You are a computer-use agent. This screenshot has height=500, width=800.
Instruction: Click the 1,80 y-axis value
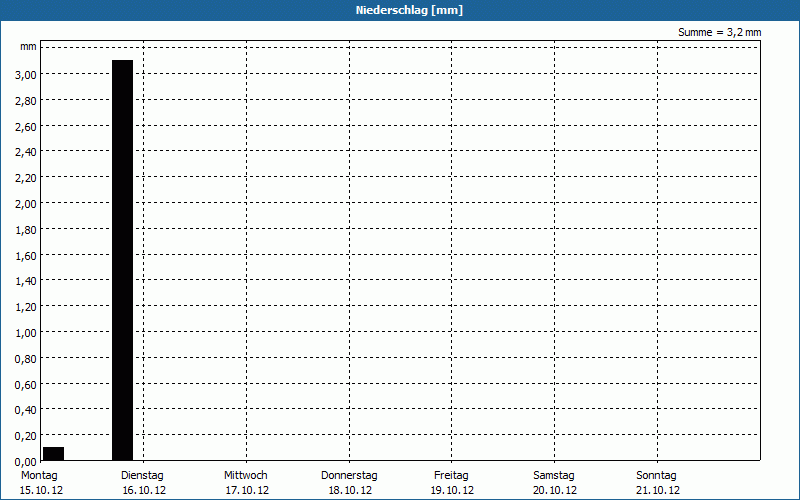coord(26,230)
